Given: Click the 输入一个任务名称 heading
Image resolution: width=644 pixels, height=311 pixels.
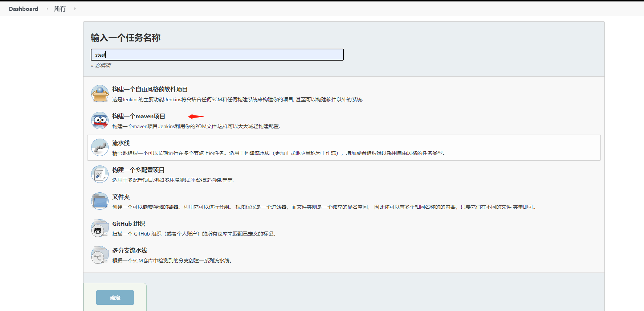Looking at the screenshot, I should [x=126, y=38].
